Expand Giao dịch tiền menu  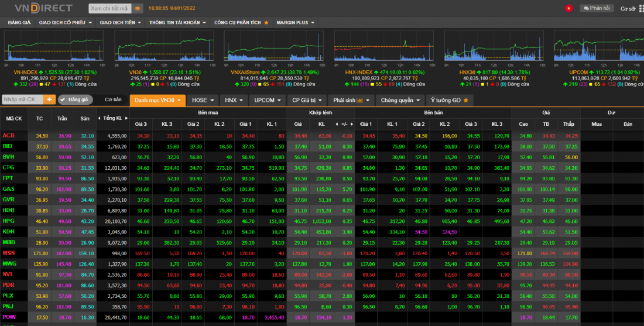click(x=121, y=23)
